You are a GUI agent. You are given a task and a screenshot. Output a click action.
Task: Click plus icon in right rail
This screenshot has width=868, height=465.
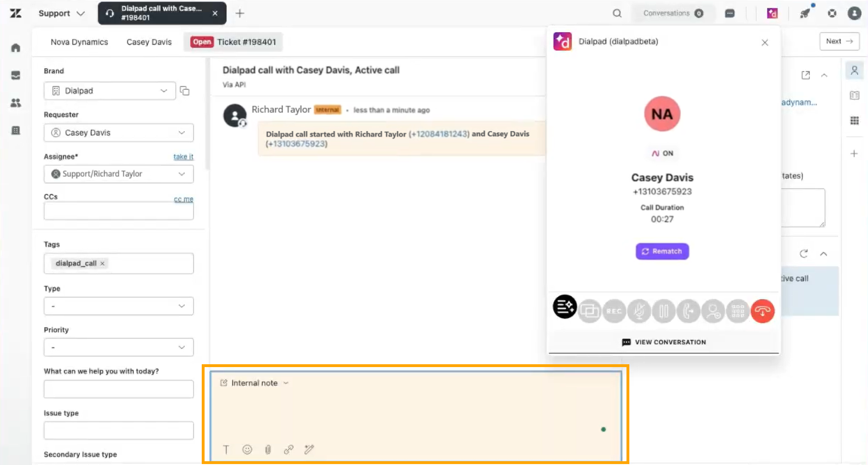tap(854, 154)
